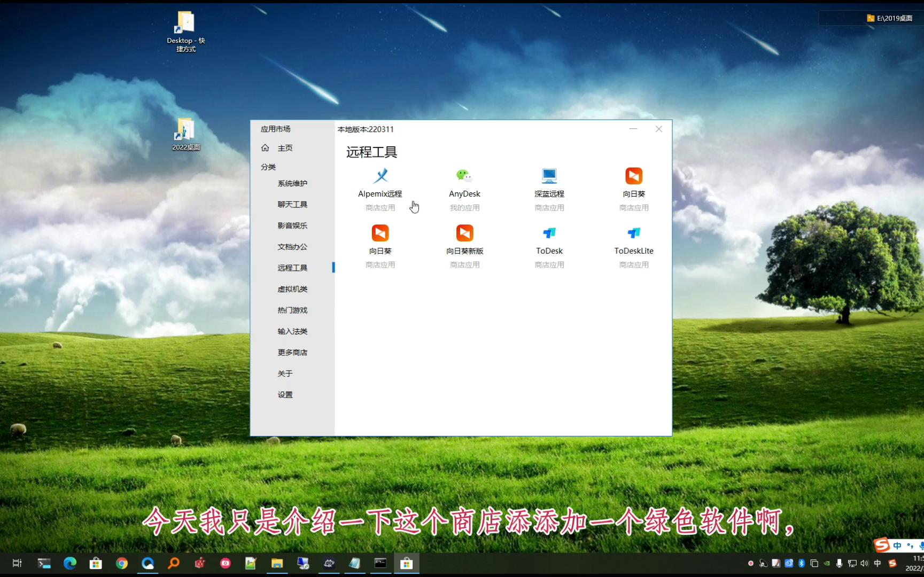Open the 向日葵 icon beside 深蓝远程

[x=634, y=176]
